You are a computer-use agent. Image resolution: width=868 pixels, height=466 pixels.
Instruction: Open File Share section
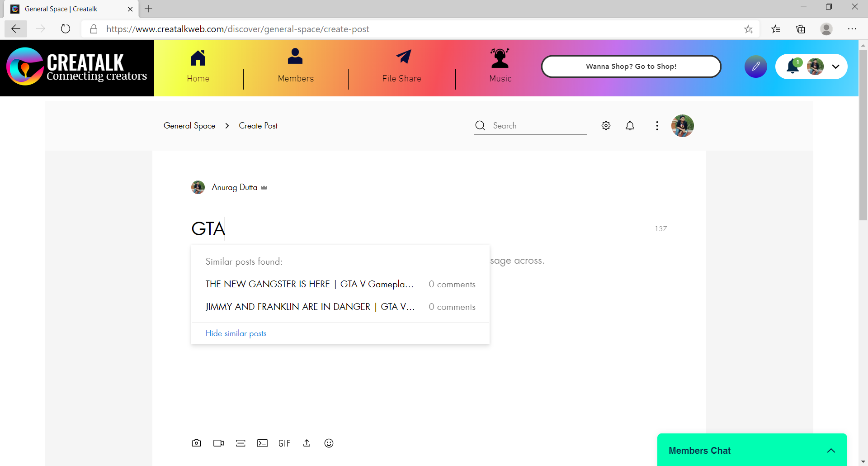point(401,78)
